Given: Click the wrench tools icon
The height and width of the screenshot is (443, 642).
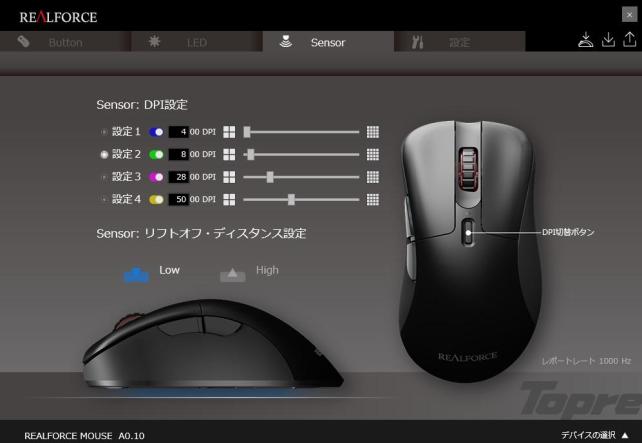Looking at the screenshot, I should [x=417, y=42].
